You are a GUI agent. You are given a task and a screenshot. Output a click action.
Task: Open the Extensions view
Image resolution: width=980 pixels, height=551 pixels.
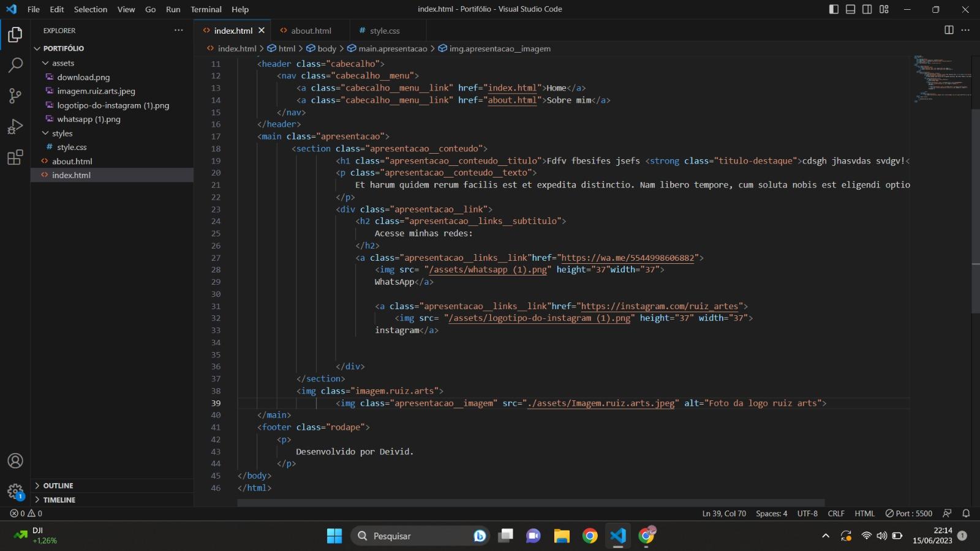(15, 157)
